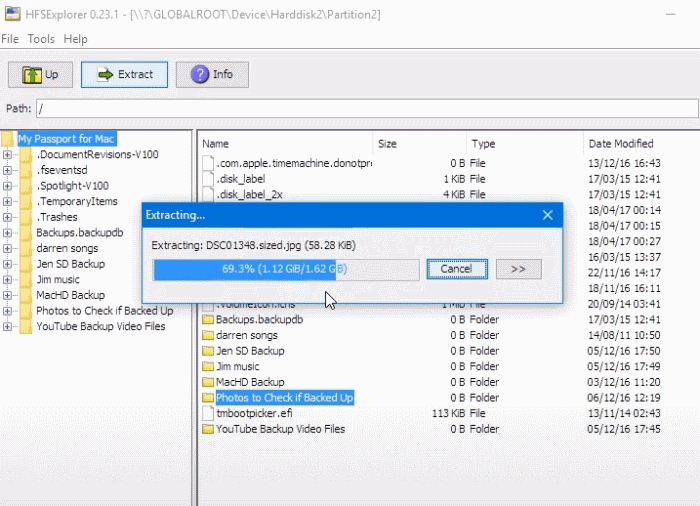Viewport: 700px width, 506px height.
Task: Expand Photos to Check if Backed Up node
Action: (x=7, y=311)
